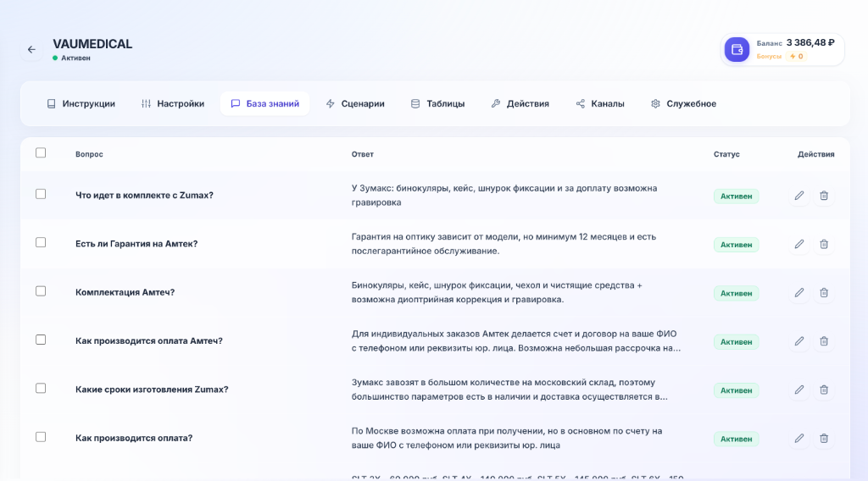The height and width of the screenshot is (481, 868).
Task: Click the Ответ column header
Action: coord(363,154)
